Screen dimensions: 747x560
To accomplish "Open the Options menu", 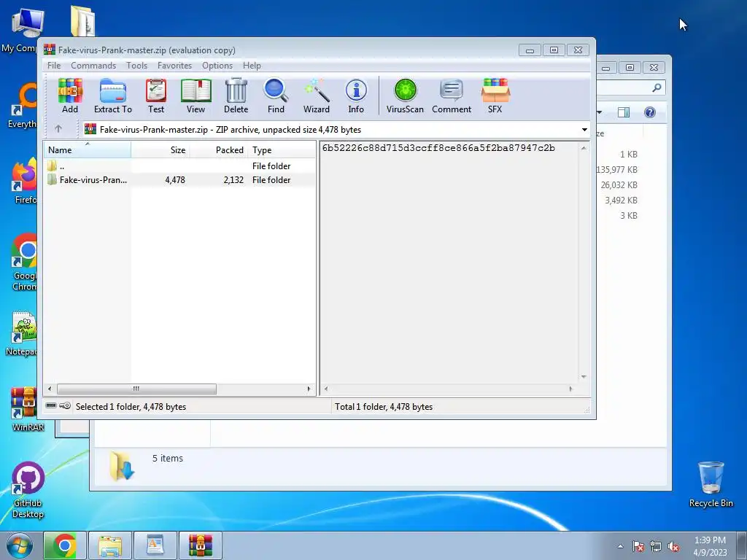I will (x=217, y=65).
